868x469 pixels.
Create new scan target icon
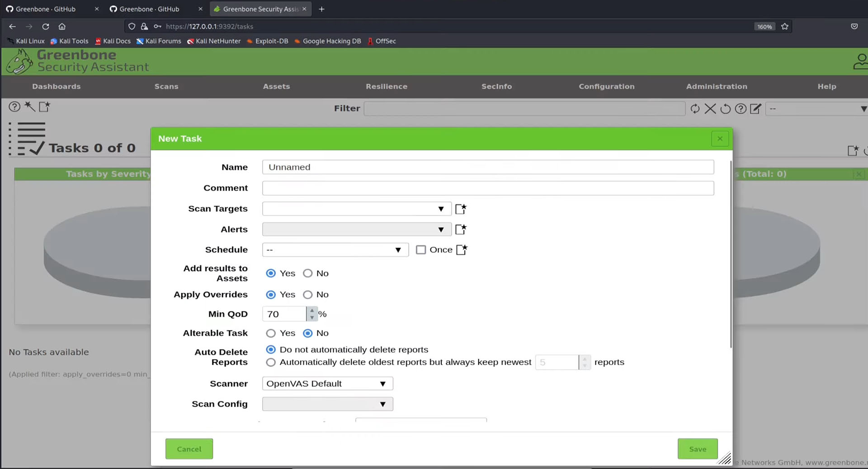461,209
